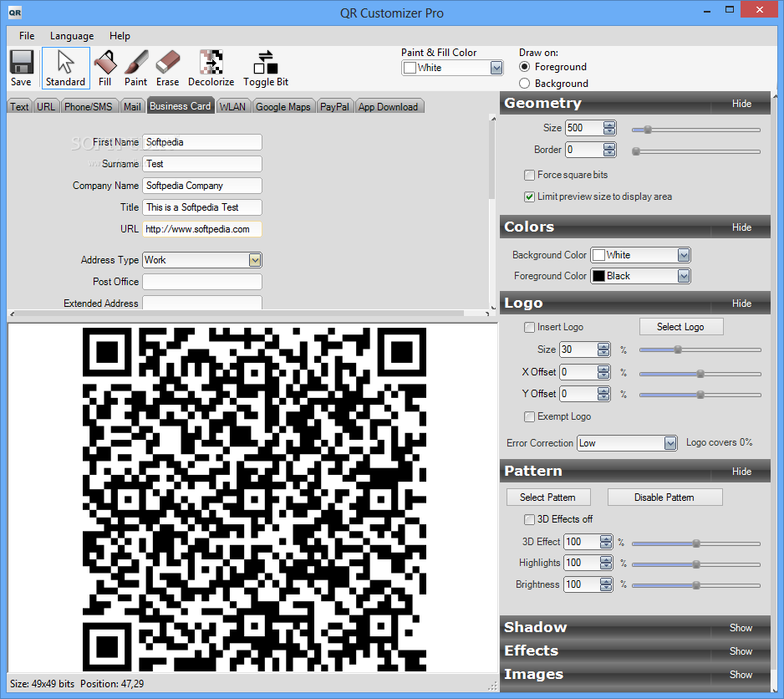Open Background Color dropdown
Image resolution: width=784 pixels, height=699 pixels.
684,255
